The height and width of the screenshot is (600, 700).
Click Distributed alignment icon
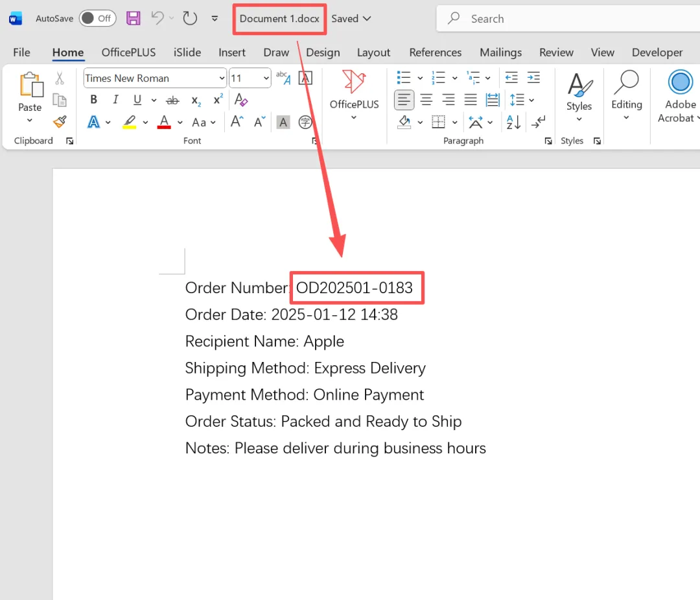point(493,100)
